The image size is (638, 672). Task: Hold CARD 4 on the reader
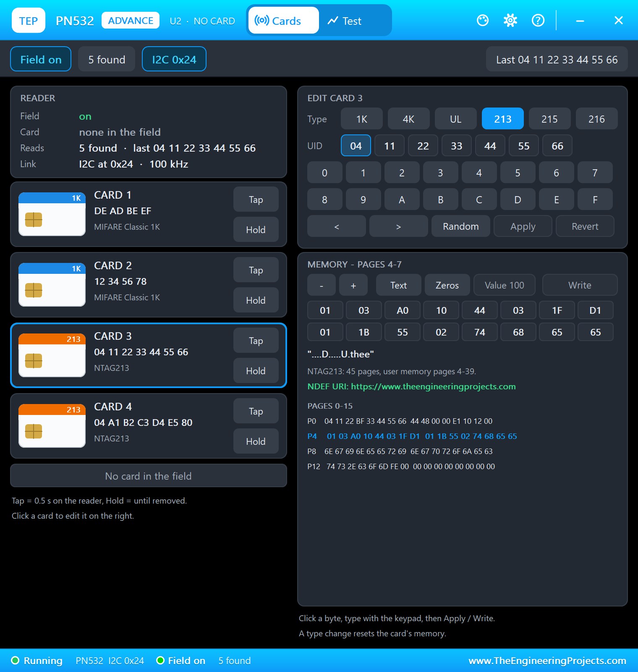pos(256,441)
